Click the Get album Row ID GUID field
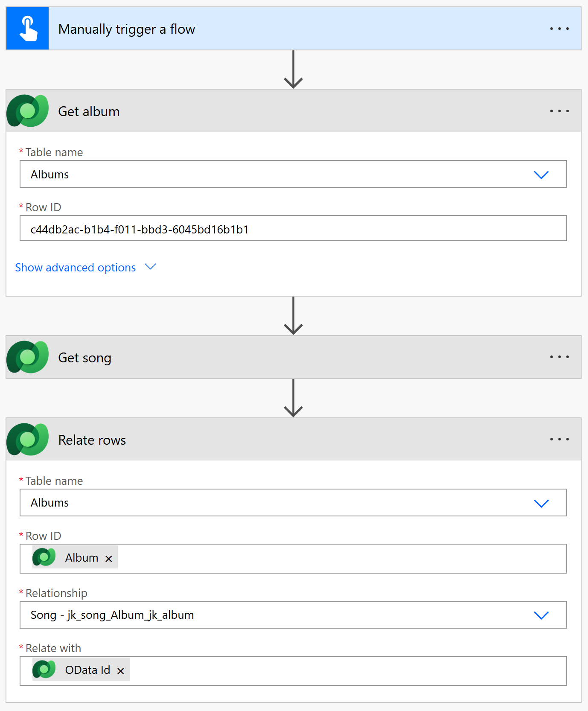Screen dimensions: 588x711 coord(293,229)
